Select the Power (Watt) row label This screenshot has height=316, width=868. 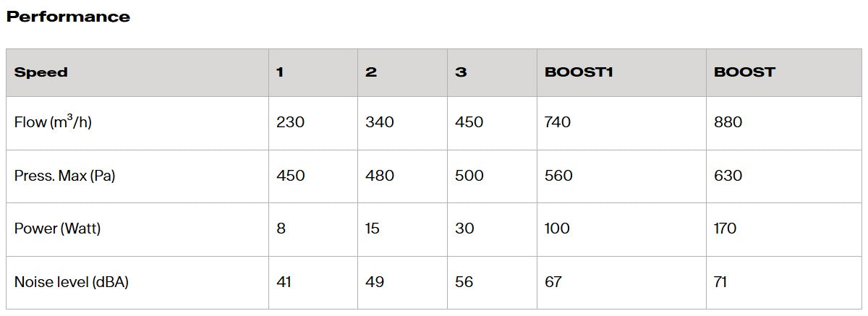(x=57, y=229)
